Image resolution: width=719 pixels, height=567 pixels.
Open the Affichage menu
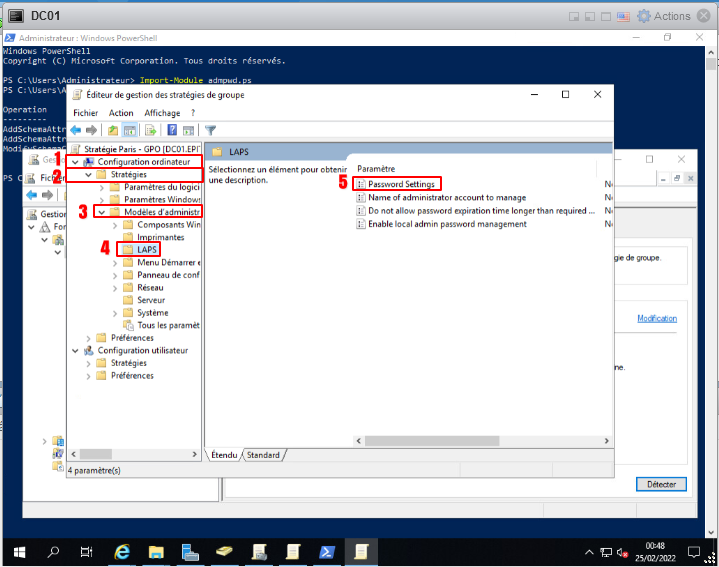tap(162, 113)
